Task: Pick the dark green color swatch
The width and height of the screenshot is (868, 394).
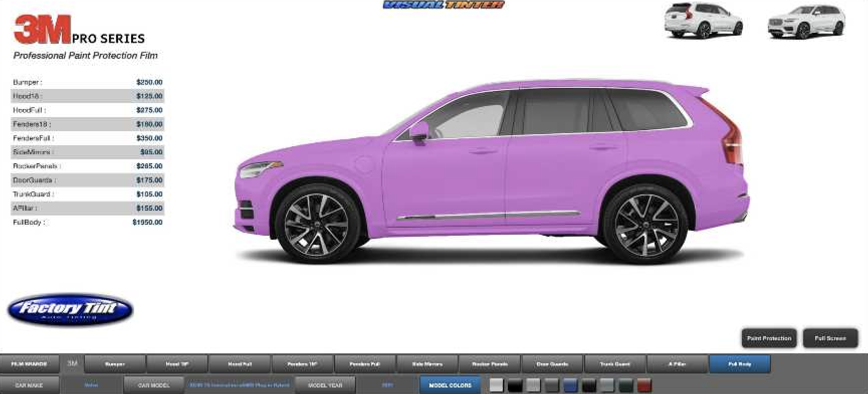Action: tap(626, 385)
